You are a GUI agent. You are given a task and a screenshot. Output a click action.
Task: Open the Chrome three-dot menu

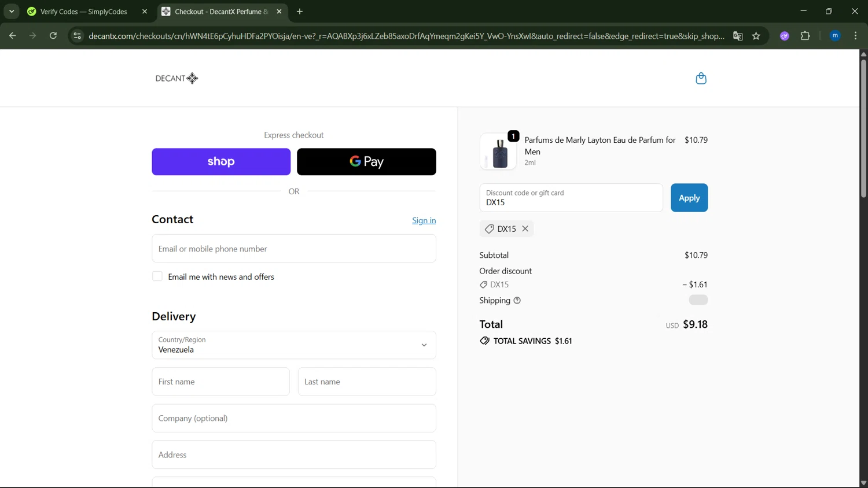click(856, 36)
